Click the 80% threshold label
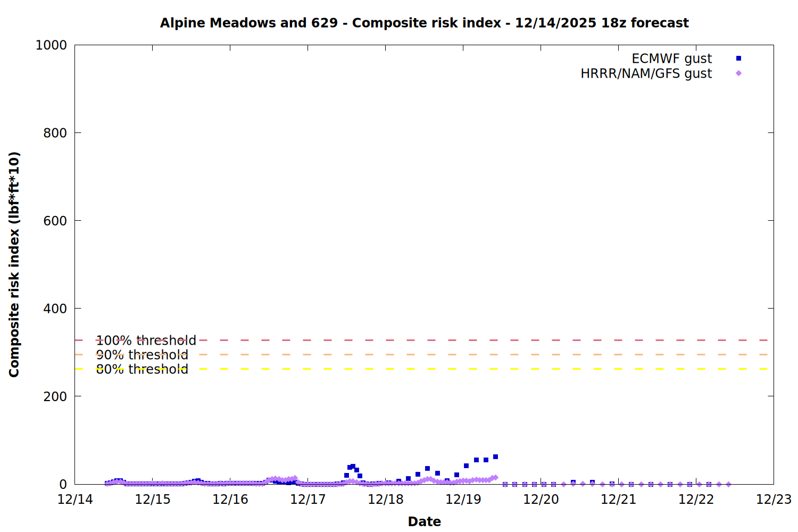The height and width of the screenshot is (532, 798). coord(142,369)
